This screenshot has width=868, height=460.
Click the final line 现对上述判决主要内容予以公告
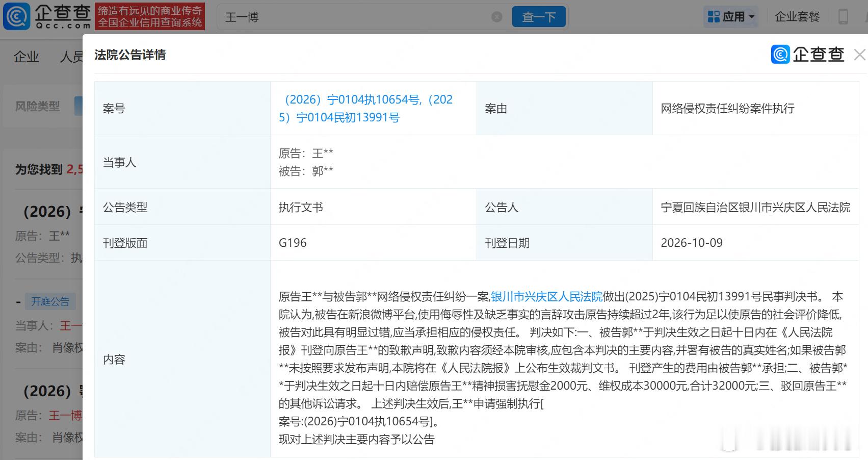coord(356,439)
